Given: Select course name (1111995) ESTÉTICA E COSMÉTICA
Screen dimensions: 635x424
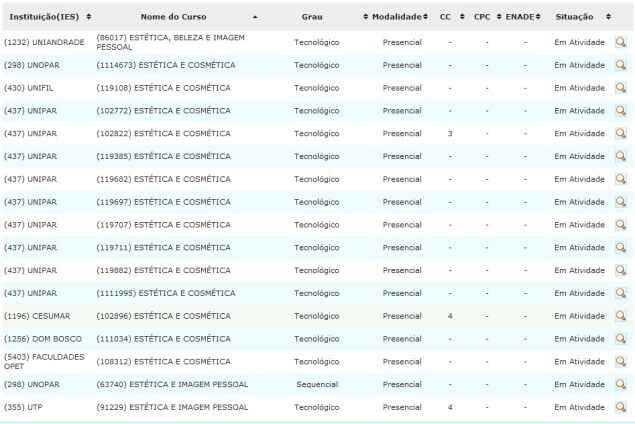Looking at the screenshot, I should [x=166, y=293].
